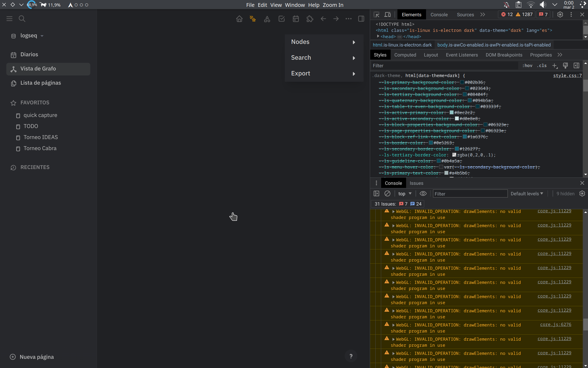Switch to DevTools Sources tab

465,15
